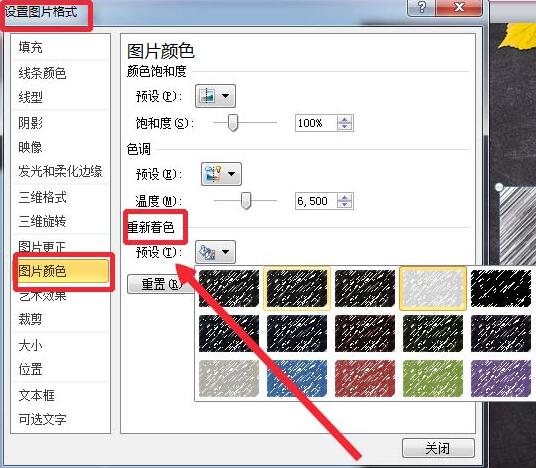Select 文本框 in the sidebar
536x468 pixels.
37,395
